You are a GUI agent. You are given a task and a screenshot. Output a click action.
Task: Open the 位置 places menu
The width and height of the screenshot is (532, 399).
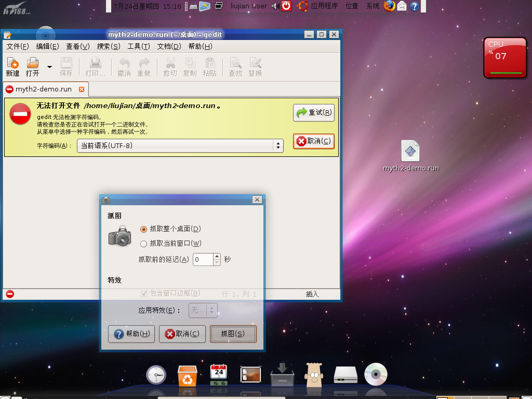[x=352, y=6]
